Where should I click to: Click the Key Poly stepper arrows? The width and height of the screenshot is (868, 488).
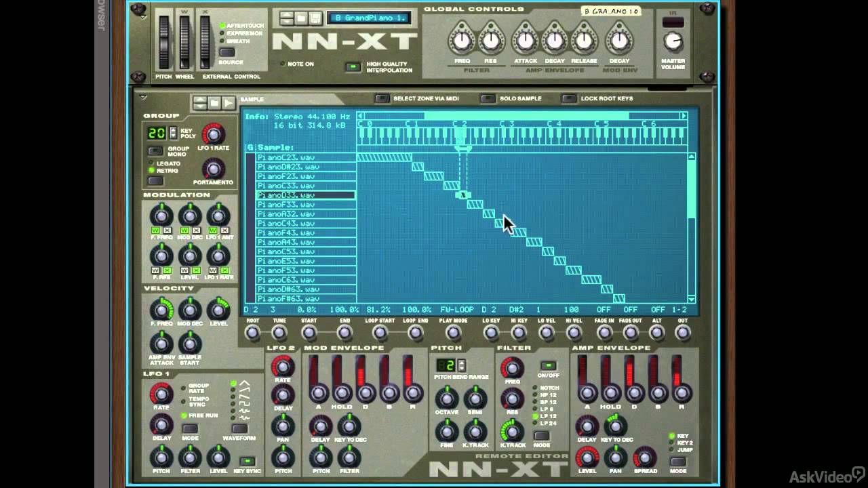click(174, 133)
